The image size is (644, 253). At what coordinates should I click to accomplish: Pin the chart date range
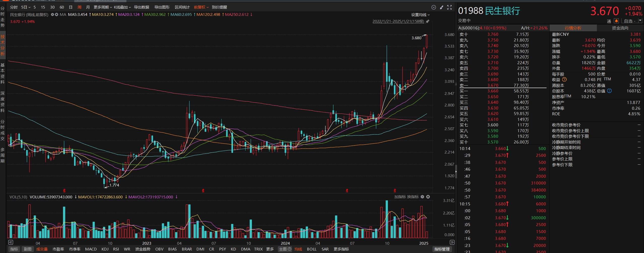(427, 21)
